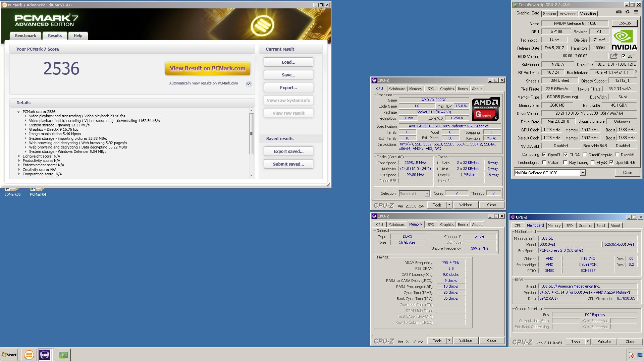Click the GPU-Z refresh icon

pos(627,12)
